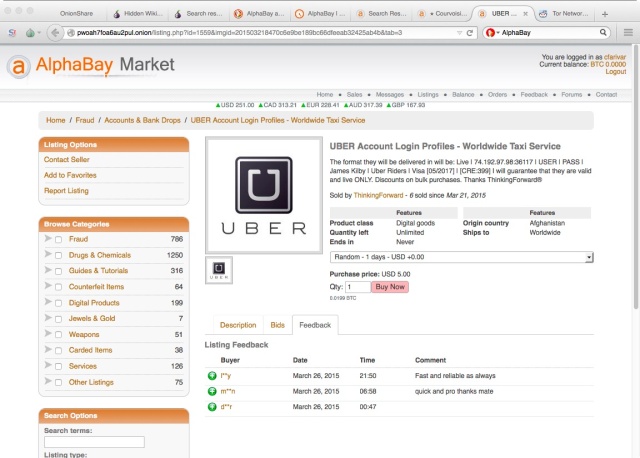Click the Fraud breadcrumb link
The image size is (640, 458).
84,120
